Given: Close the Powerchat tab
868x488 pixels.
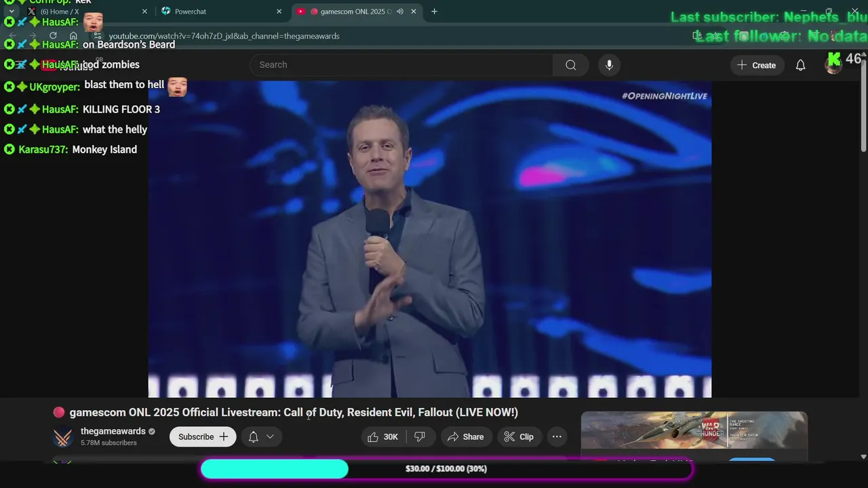Looking at the screenshot, I should [x=279, y=12].
